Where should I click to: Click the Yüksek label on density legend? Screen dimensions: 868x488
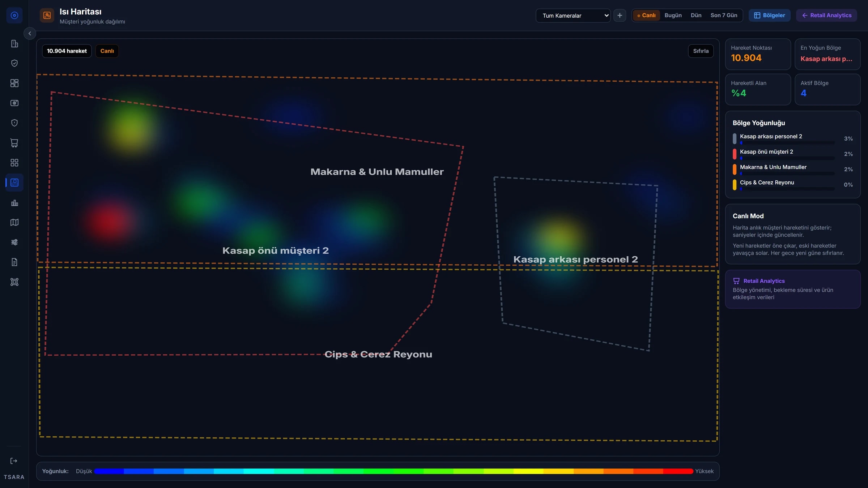pyautogui.click(x=704, y=471)
